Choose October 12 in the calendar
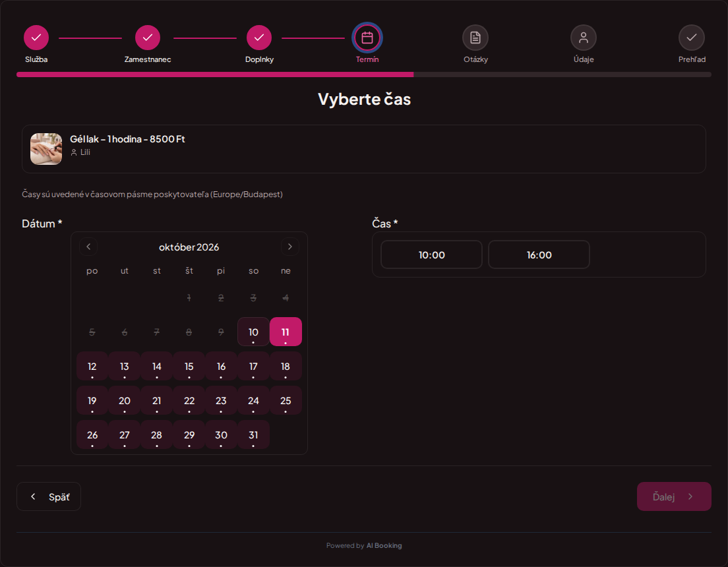 tap(92, 366)
